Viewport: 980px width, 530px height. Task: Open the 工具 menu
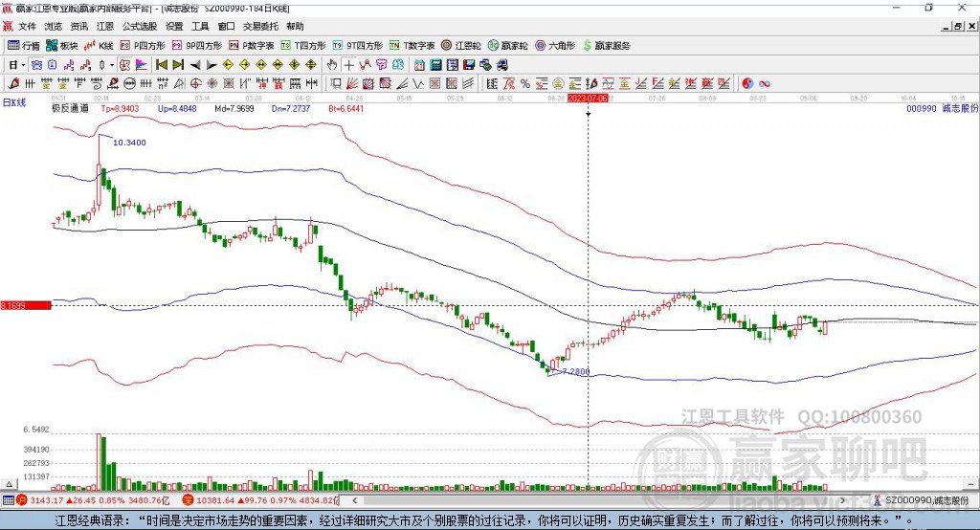(200, 26)
